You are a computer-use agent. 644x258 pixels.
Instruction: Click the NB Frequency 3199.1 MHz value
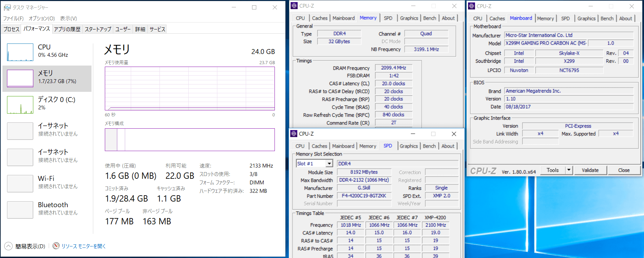(x=426, y=49)
